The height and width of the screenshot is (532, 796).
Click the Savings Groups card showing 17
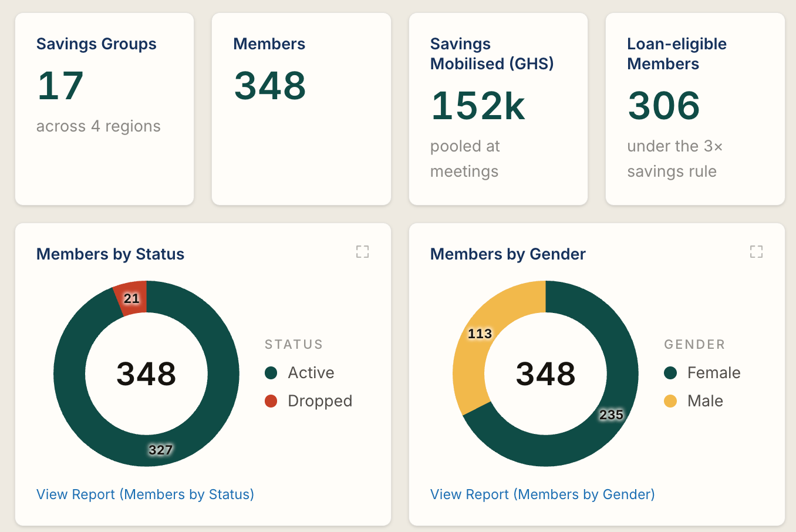click(104, 109)
